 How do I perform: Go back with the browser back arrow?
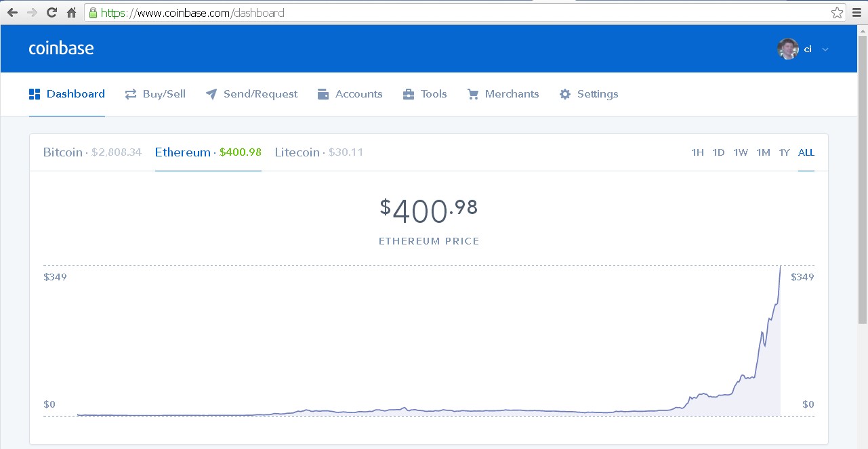[12, 12]
